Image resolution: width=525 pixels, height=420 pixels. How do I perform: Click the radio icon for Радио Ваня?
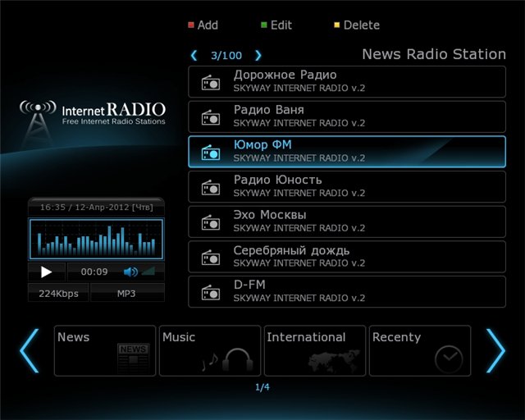click(x=211, y=117)
